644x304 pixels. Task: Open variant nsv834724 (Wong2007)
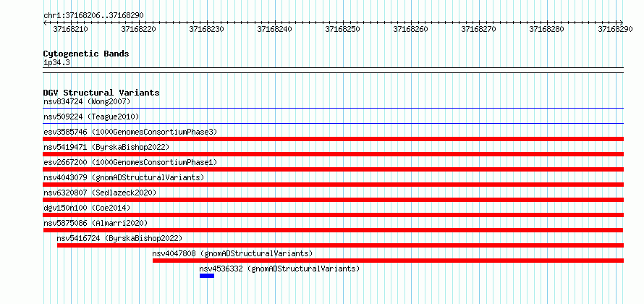coord(87,101)
